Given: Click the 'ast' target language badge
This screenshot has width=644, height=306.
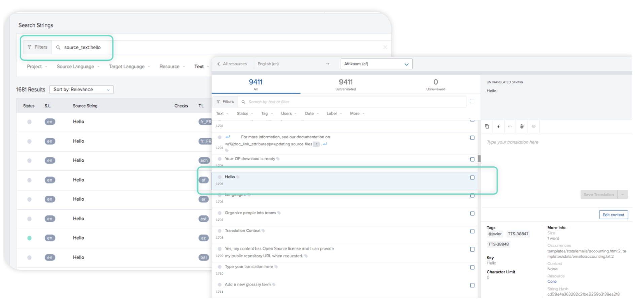Looking at the screenshot, I should [x=204, y=219].
